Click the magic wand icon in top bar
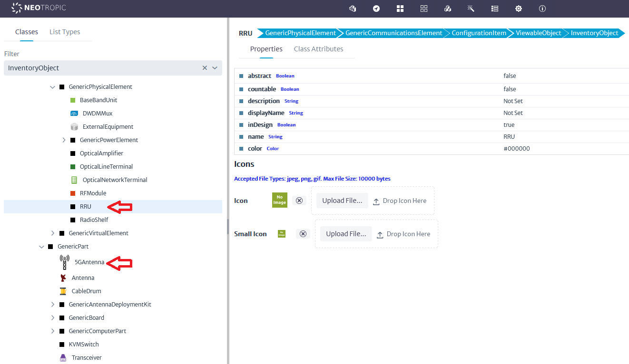This screenshot has height=364, width=629. pyautogui.click(x=471, y=9)
